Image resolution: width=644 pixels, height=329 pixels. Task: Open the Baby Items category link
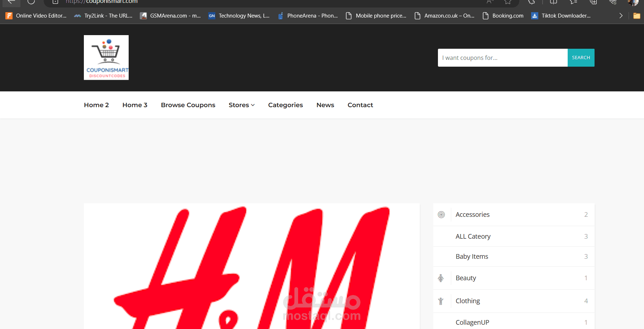pyautogui.click(x=472, y=257)
